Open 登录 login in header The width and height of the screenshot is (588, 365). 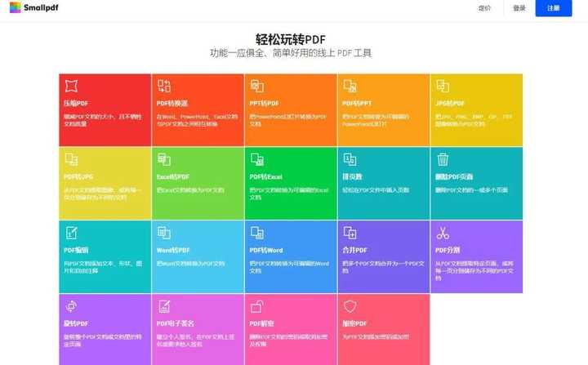[x=519, y=8]
